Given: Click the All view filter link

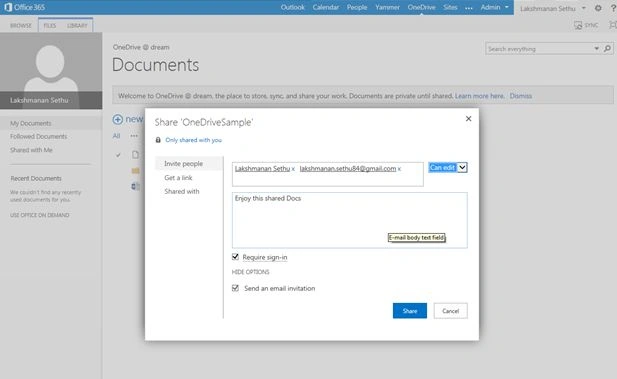Looking at the screenshot, I should pos(116,136).
